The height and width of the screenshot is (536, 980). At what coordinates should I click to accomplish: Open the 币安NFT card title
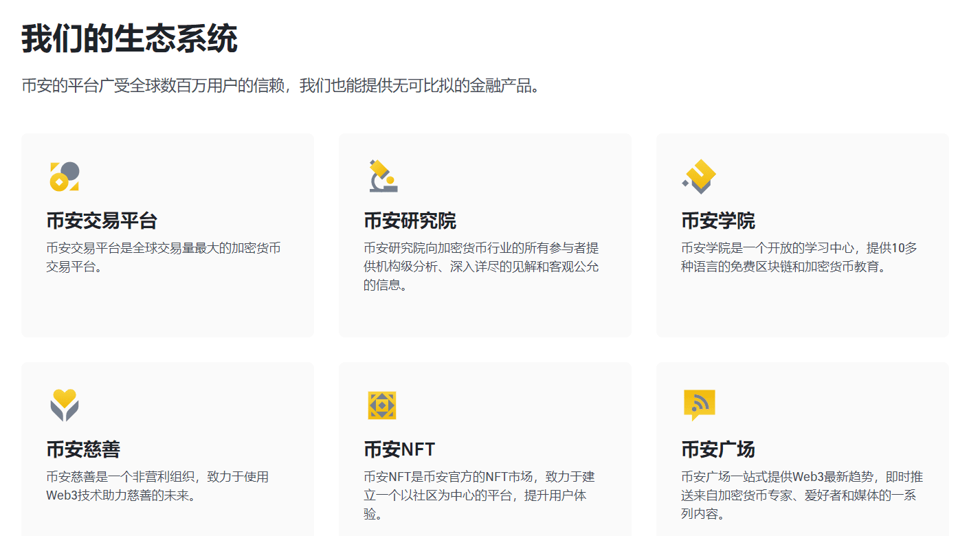pyautogui.click(x=399, y=449)
